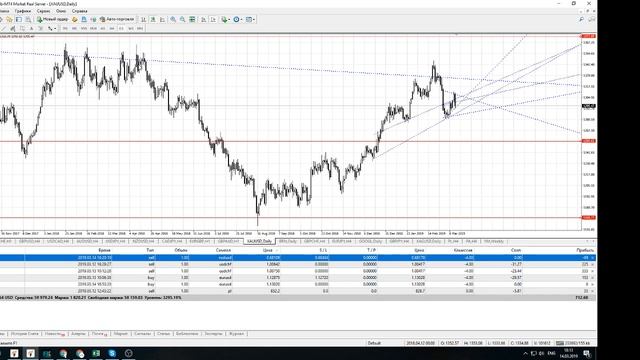Tile chart windows icon
640x360 pixels.
[x=192, y=19]
